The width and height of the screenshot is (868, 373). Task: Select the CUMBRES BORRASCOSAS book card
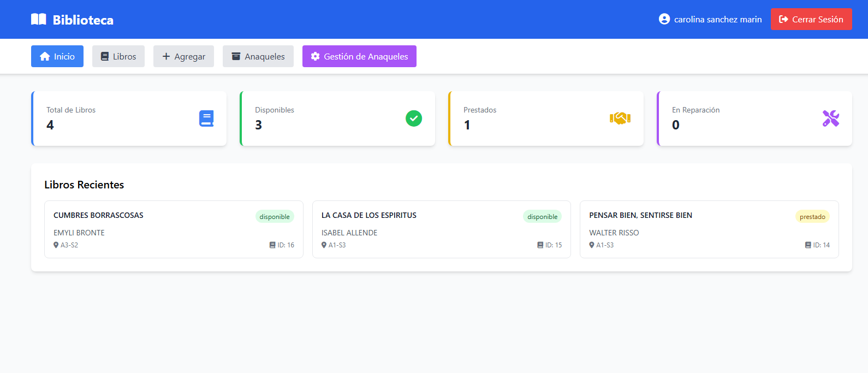[174, 229]
